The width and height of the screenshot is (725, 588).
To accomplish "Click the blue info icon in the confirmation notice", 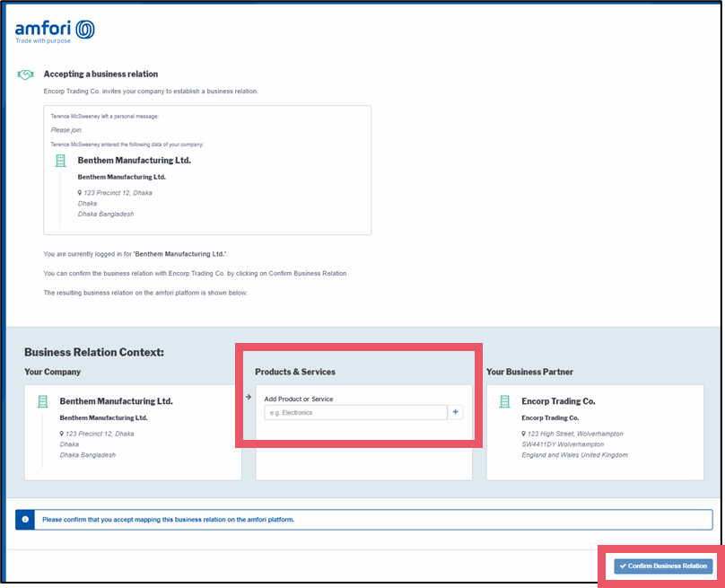I will [25, 519].
